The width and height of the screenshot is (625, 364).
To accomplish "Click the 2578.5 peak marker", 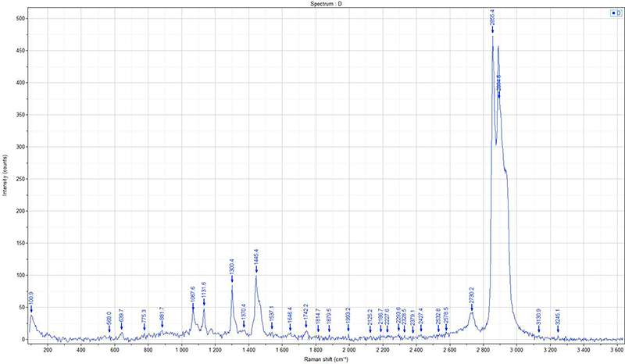I will (446, 327).
